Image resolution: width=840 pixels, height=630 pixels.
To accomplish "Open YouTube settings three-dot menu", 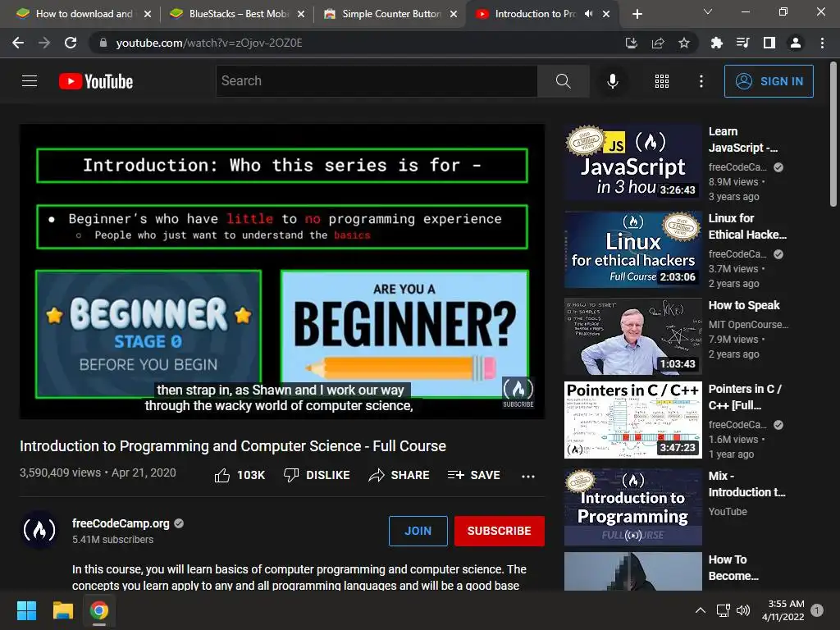I will tap(701, 81).
